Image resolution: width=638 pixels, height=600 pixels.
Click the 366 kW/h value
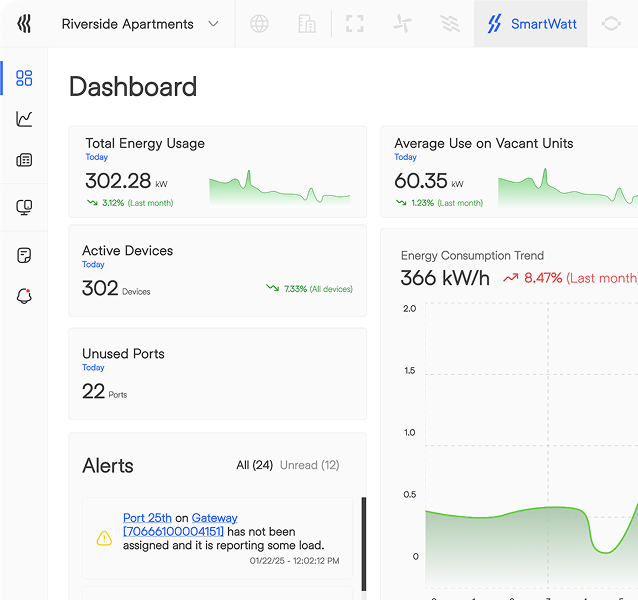445,278
